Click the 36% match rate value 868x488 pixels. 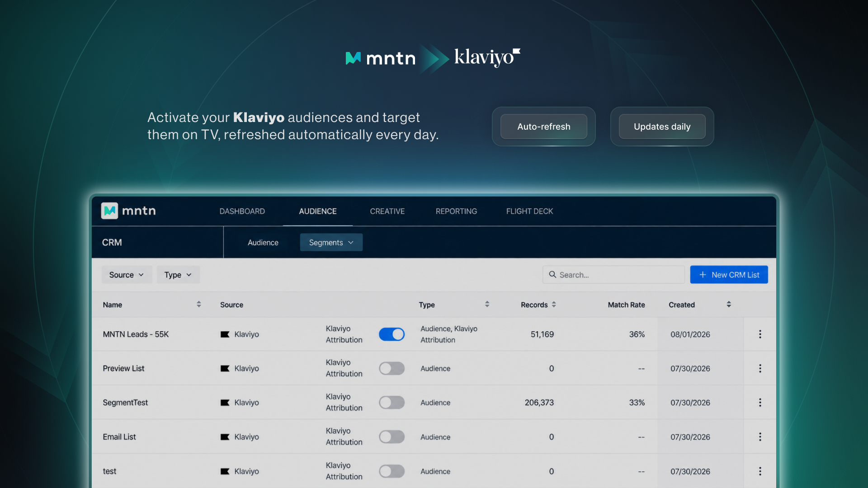(x=637, y=334)
